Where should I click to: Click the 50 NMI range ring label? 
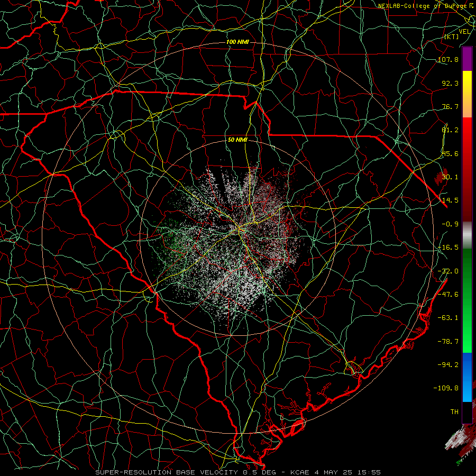coord(237,140)
